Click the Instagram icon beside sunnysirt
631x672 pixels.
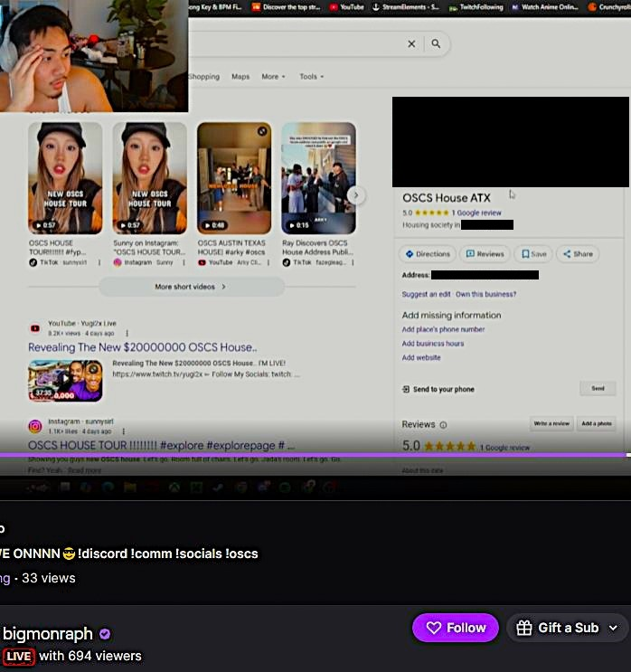pyautogui.click(x=35, y=426)
